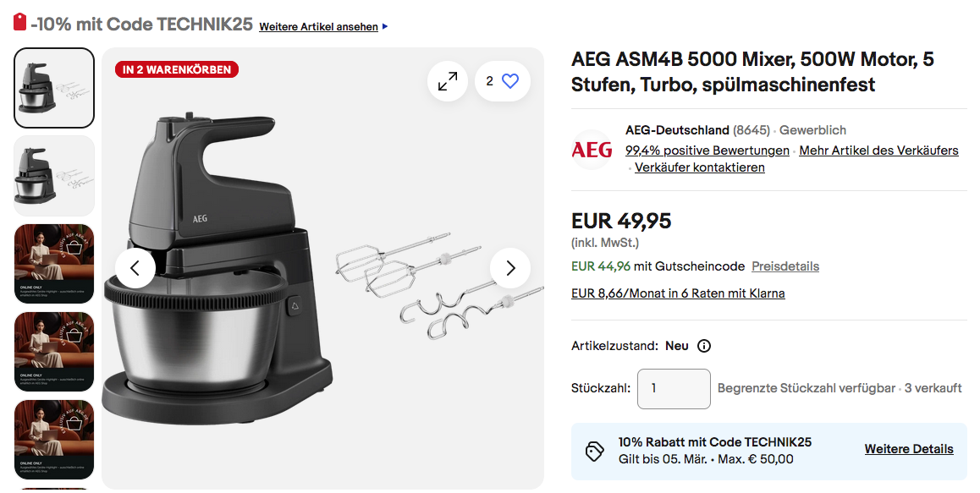Go to previous product image with left arrow
Screen dimensions: 980x493
coord(135,268)
